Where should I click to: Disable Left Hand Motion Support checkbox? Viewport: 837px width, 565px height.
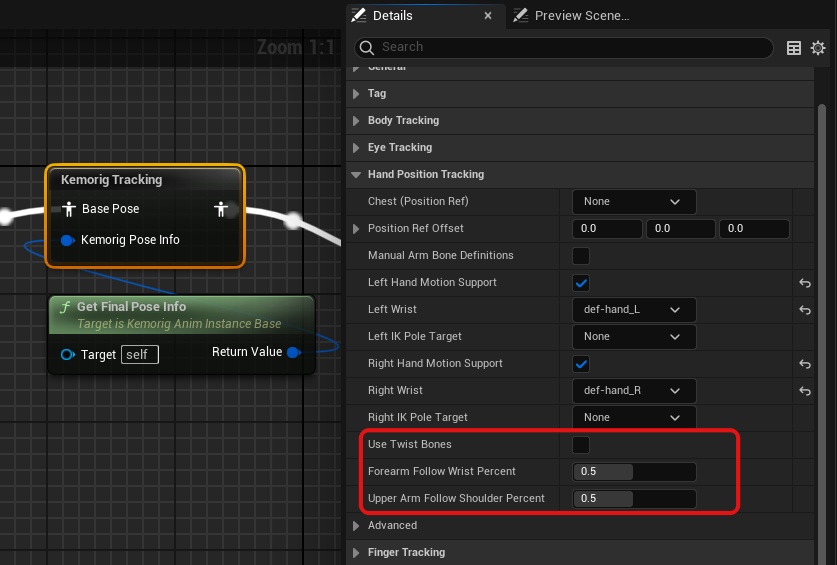[x=580, y=283]
